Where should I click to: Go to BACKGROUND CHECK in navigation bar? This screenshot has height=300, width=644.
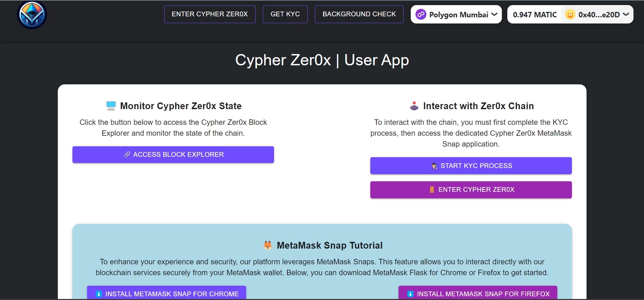point(359,14)
